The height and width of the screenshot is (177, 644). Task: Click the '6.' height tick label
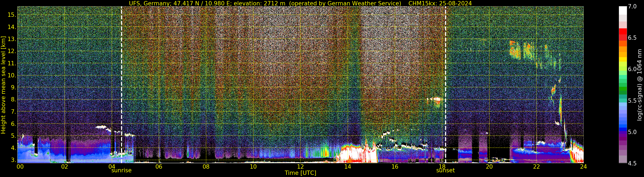[x=13, y=124]
